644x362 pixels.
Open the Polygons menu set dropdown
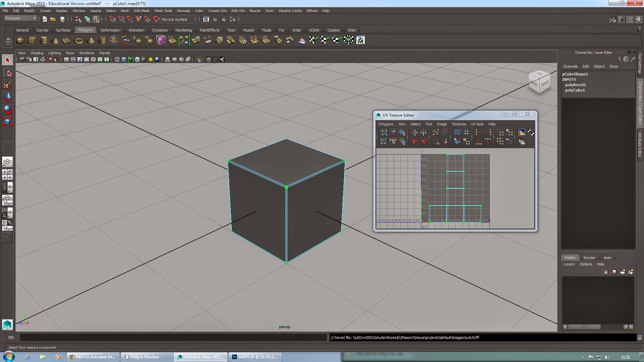click(21, 19)
